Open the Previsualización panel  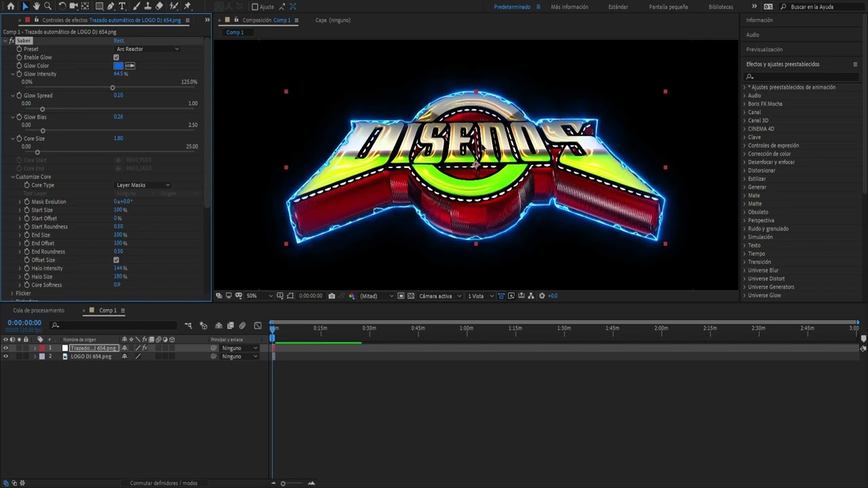point(764,49)
